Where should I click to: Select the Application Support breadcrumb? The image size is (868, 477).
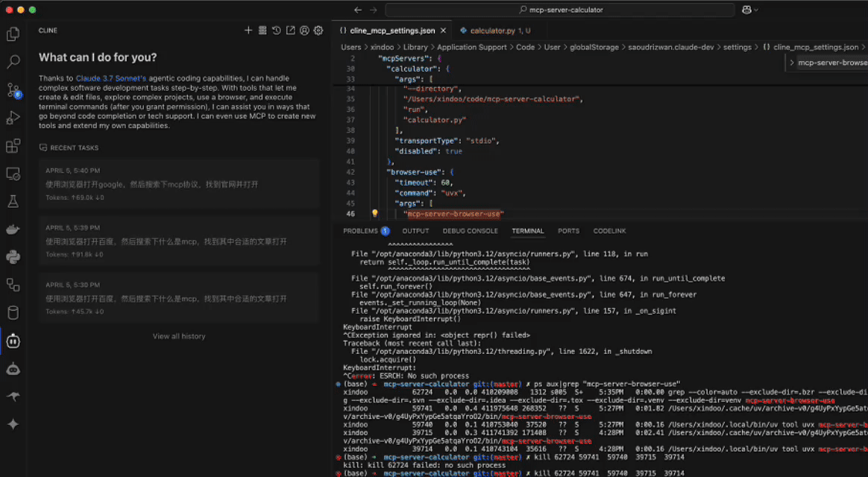471,48
